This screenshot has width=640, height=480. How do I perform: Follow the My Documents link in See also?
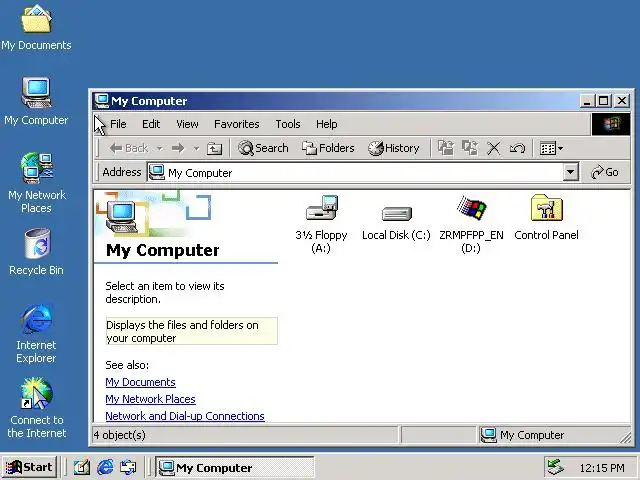click(140, 382)
